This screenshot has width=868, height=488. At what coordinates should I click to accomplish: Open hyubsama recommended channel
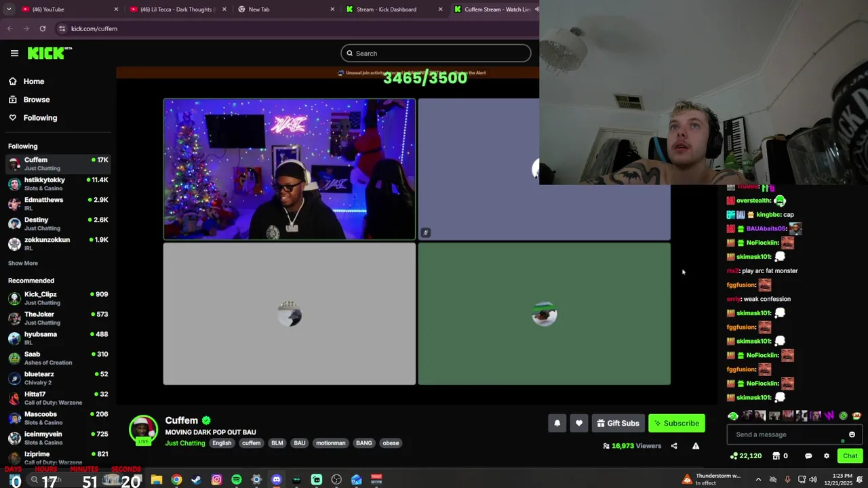[58, 338]
